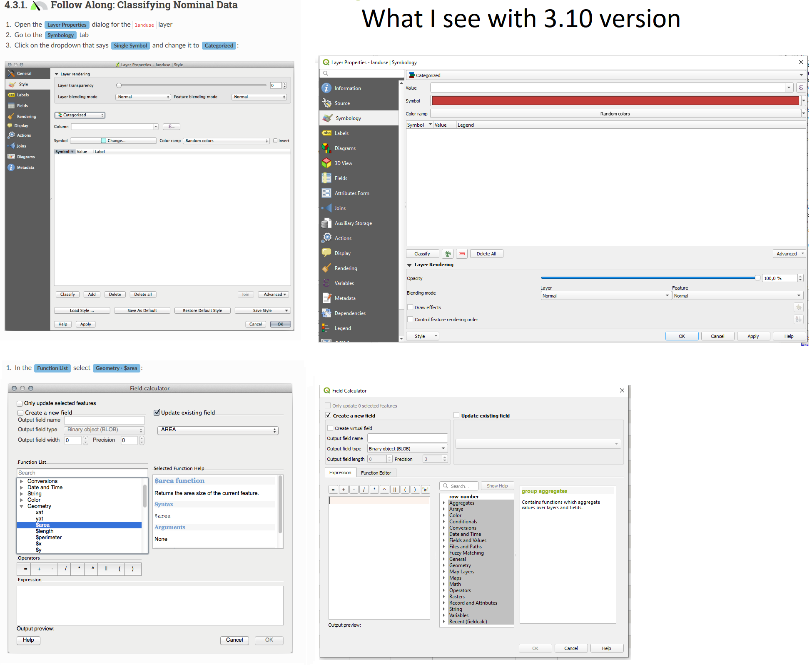Check Control feature rendering order
The width and height of the screenshot is (812, 665).
click(410, 319)
